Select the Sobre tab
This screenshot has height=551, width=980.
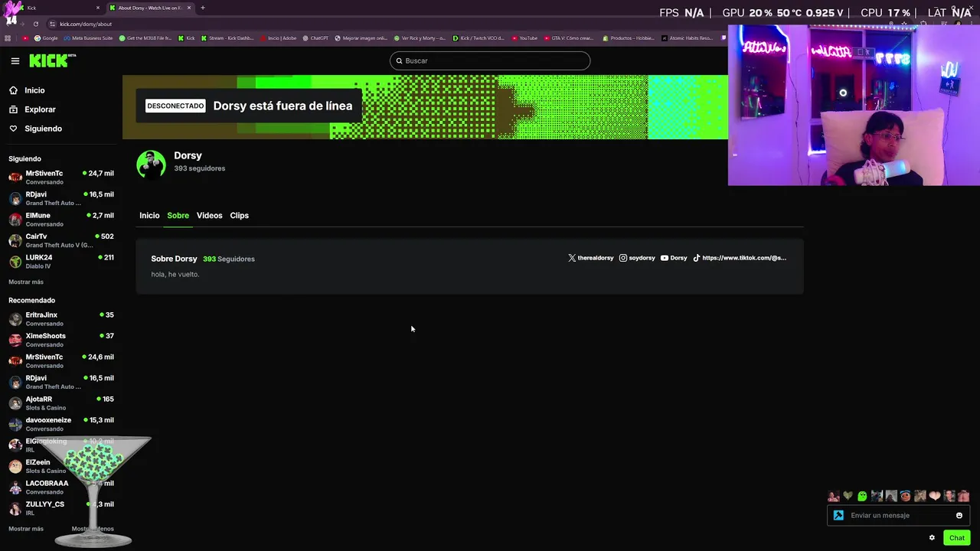click(178, 215)
